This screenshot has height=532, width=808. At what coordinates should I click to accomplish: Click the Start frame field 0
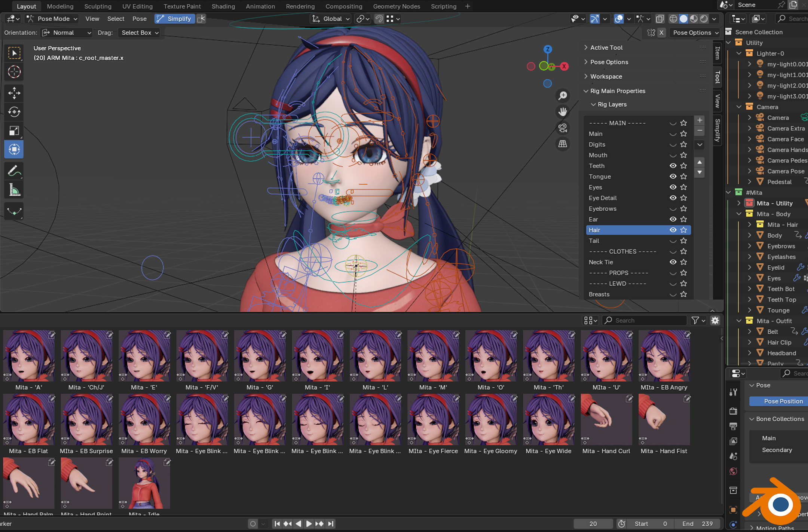click(651, 524)
